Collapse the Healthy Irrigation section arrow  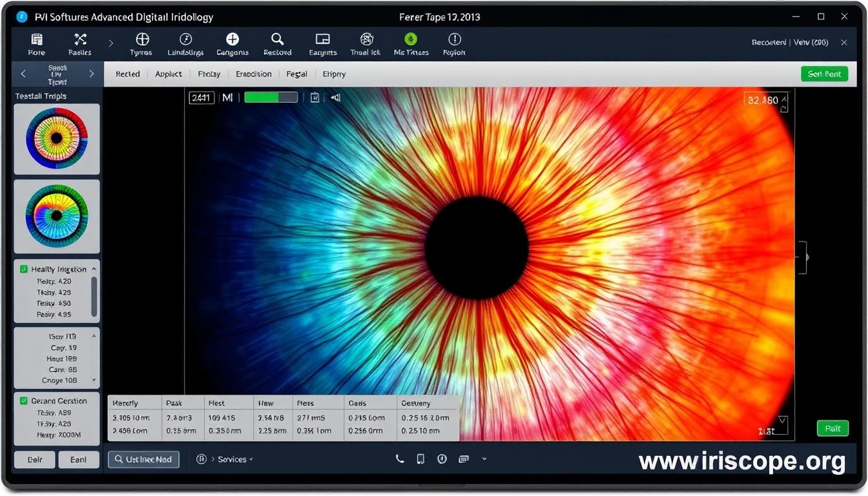click(x=94, y=269)
